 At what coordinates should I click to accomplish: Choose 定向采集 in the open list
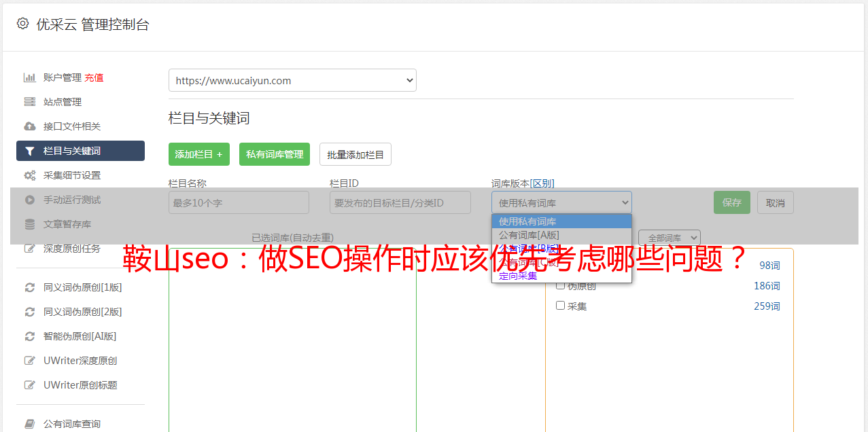tap(561, 276)
